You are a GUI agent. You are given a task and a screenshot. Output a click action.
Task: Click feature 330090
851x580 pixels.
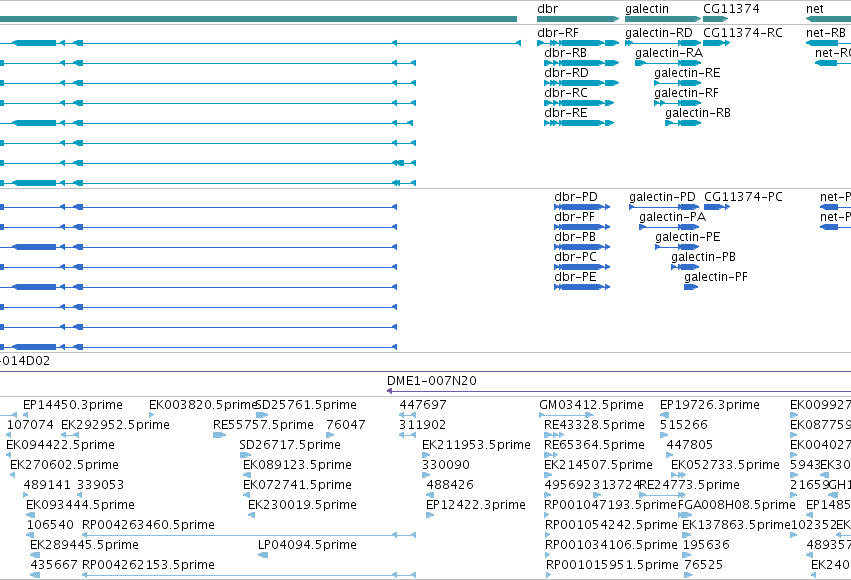(446, 464)
